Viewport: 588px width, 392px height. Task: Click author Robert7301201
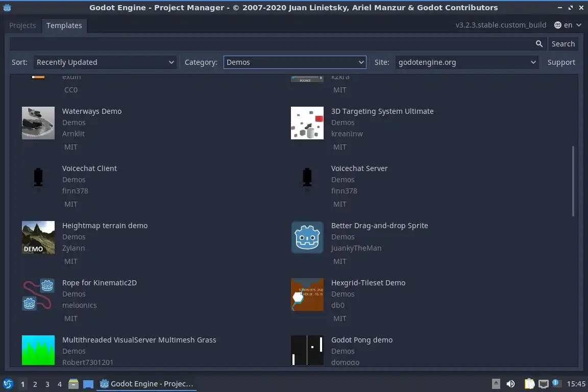click(x=88, y=362)
